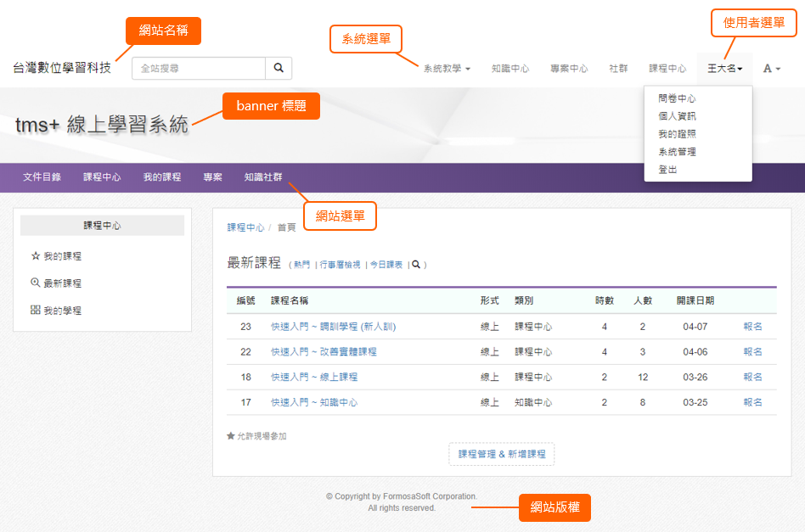Click the search magnifier button beside 全站搜尋
The image size is (805, 532).
click(279, 69)
